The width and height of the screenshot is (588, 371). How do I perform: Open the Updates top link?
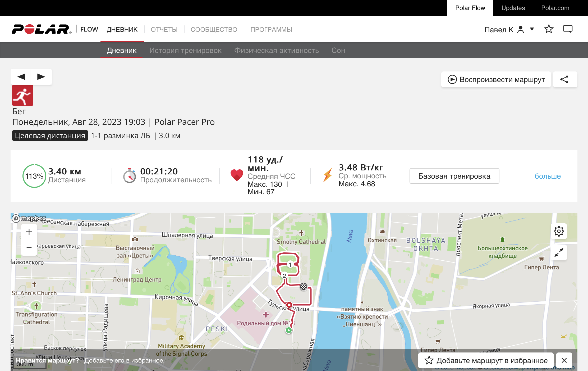[x=513, y=8]
